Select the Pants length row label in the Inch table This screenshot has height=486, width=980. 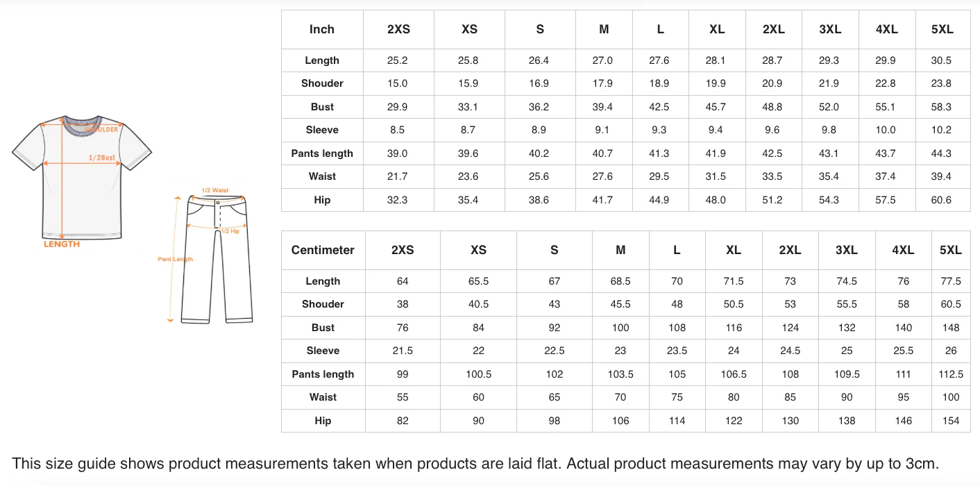[x=322, y=153]
